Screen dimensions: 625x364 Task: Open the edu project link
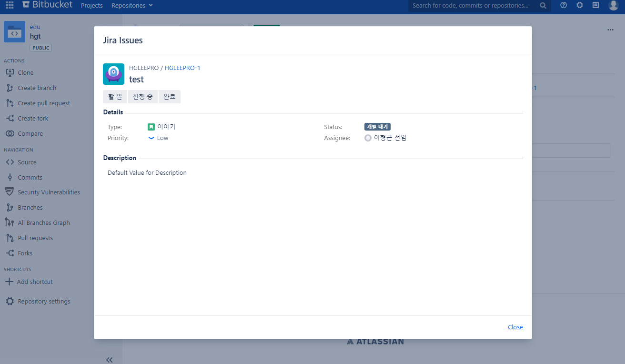35,27
